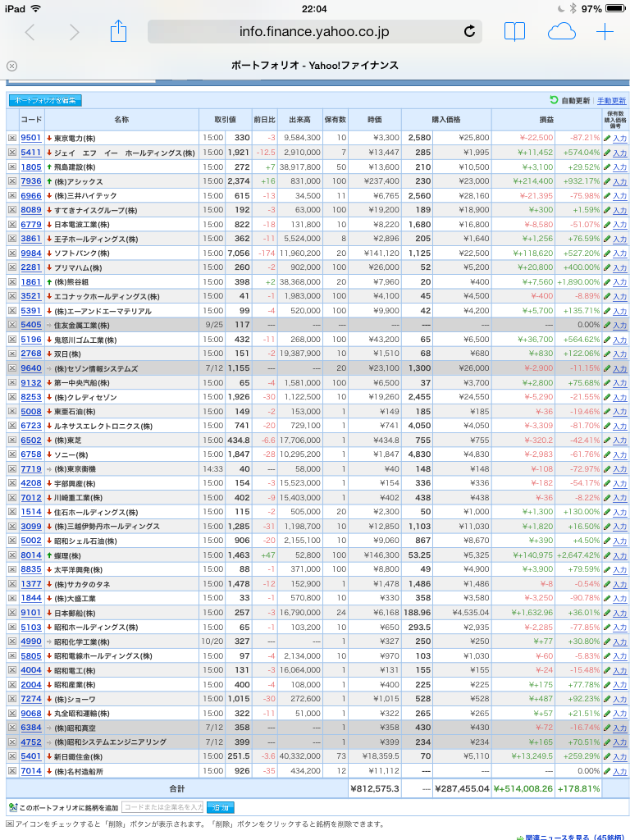Check the delete box for 双日 row
The image size is (630, 840).
pos(11,354)
